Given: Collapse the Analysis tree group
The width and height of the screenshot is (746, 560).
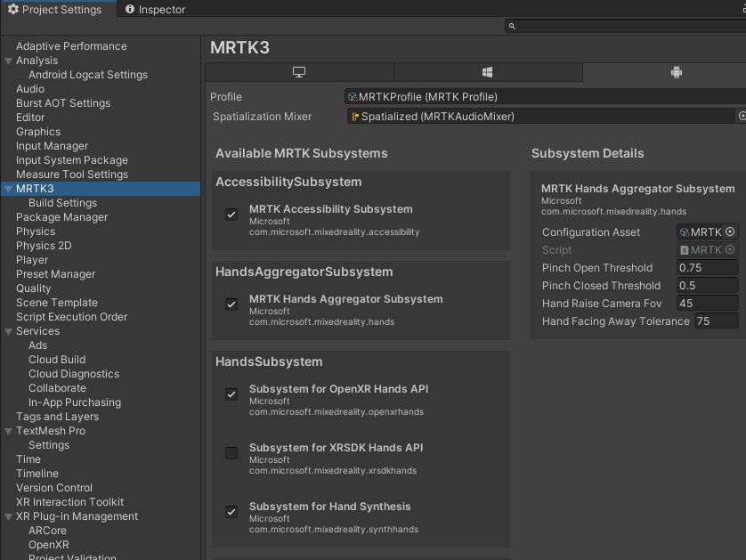Looking at the screenshot, I should [8, 61].
